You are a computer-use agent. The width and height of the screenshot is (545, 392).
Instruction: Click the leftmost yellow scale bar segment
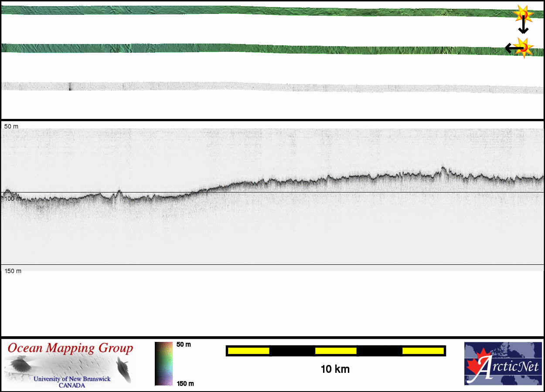[249, 351]
